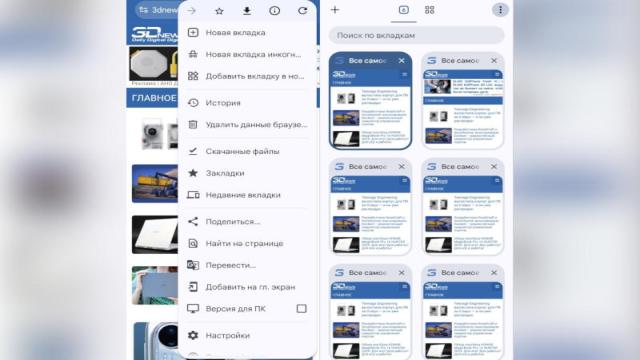Click the plus-square icon beside Новая вкладка

pyautogui.click(x=193, y=33)
